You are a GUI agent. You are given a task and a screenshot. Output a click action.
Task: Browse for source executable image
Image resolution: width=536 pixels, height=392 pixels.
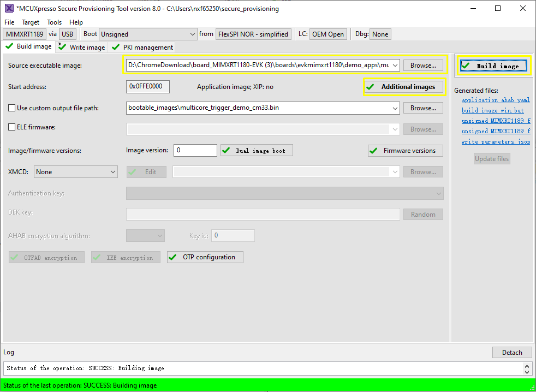[x=423, y=66]
